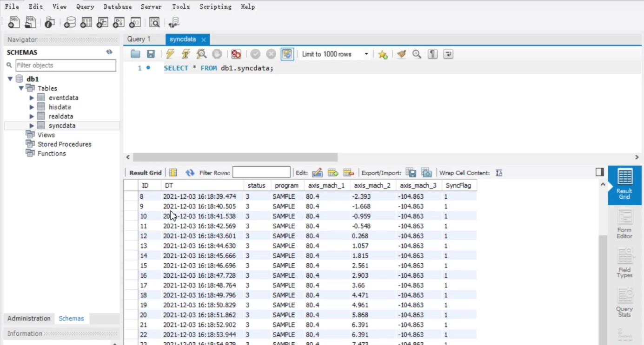Delete selected rows icon in result grid
644x345 pixels.
[349, 173]
